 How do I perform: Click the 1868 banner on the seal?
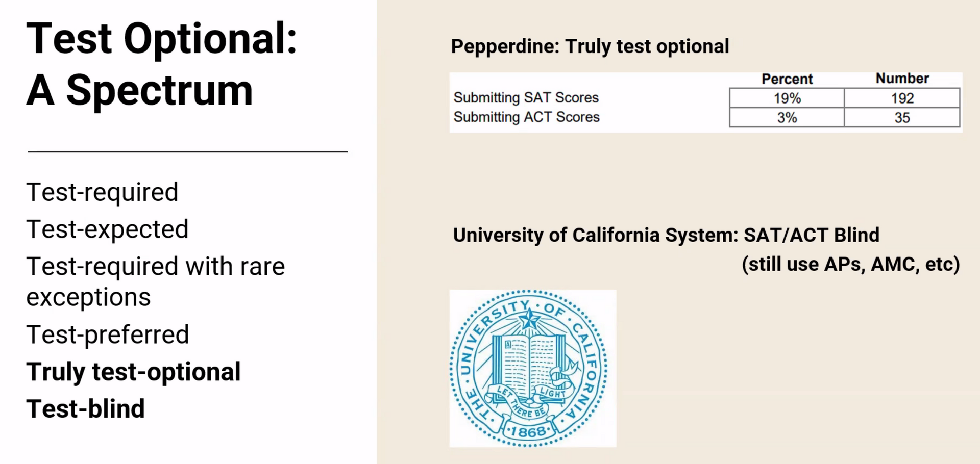coord(528,432)
